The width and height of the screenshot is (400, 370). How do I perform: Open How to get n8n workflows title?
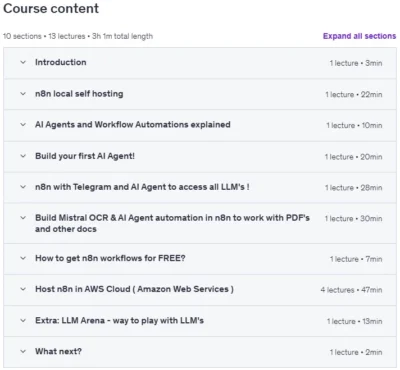point(110,258)
